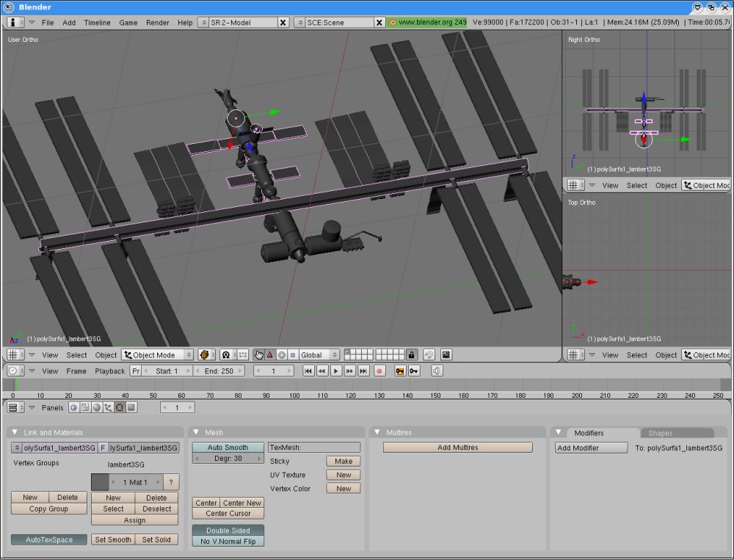Switch to the Shapes tab
Viewport: 734px width, 560px height.
(x=660, y=433)
